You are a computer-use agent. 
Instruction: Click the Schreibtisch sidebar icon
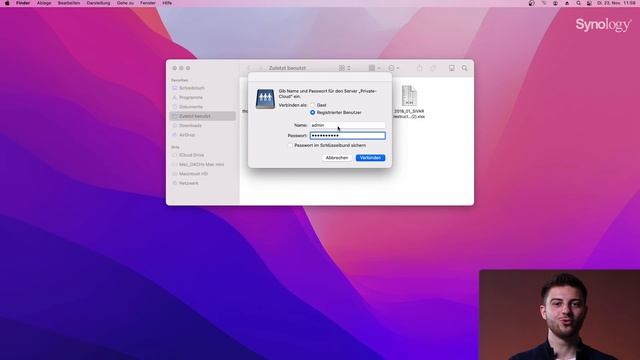click(175, 88)
